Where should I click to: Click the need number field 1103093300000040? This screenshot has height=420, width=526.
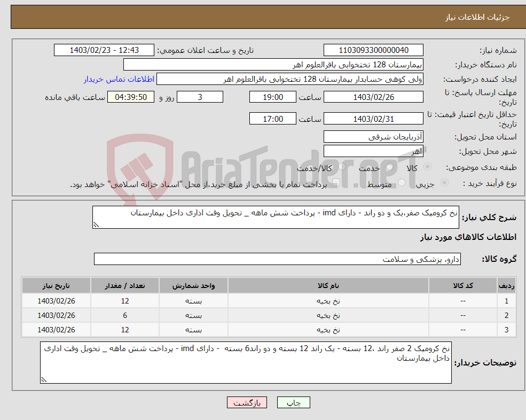tap(373, 50)
